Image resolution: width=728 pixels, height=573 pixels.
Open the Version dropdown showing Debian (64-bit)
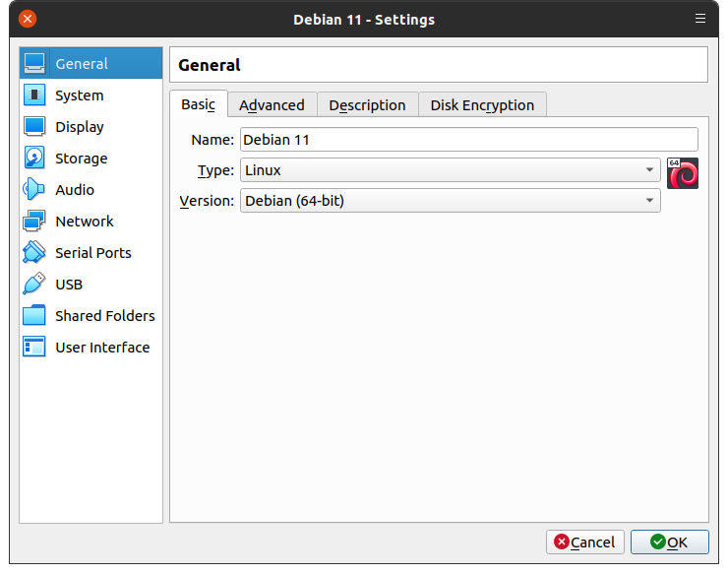(450, 201)
